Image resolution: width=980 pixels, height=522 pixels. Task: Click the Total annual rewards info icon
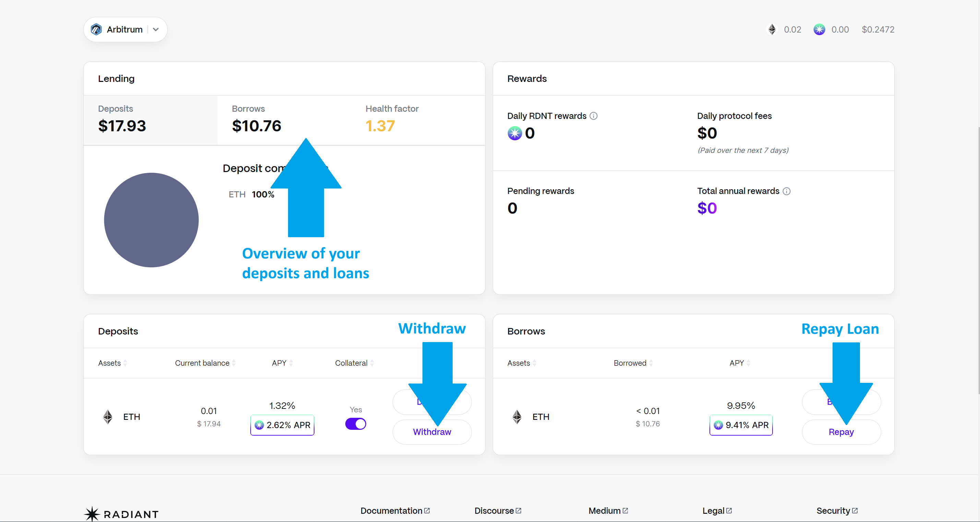pos(786,191)
